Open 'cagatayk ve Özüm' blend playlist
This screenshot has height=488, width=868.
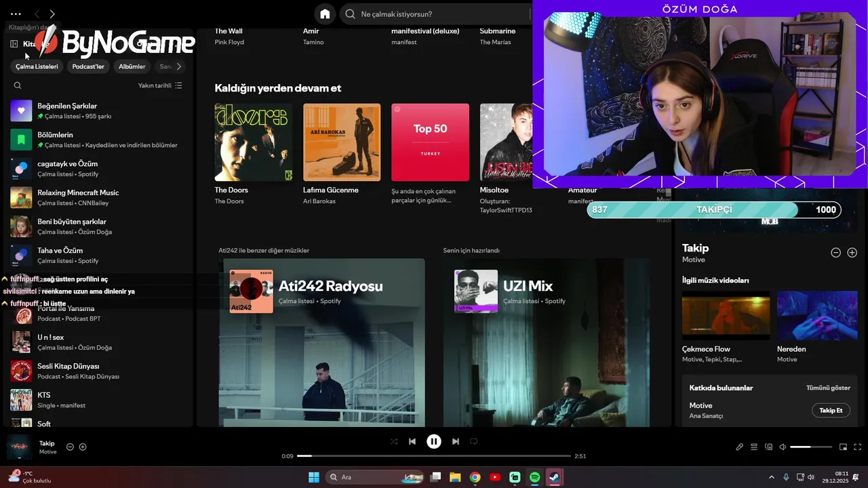click(98, 168)
